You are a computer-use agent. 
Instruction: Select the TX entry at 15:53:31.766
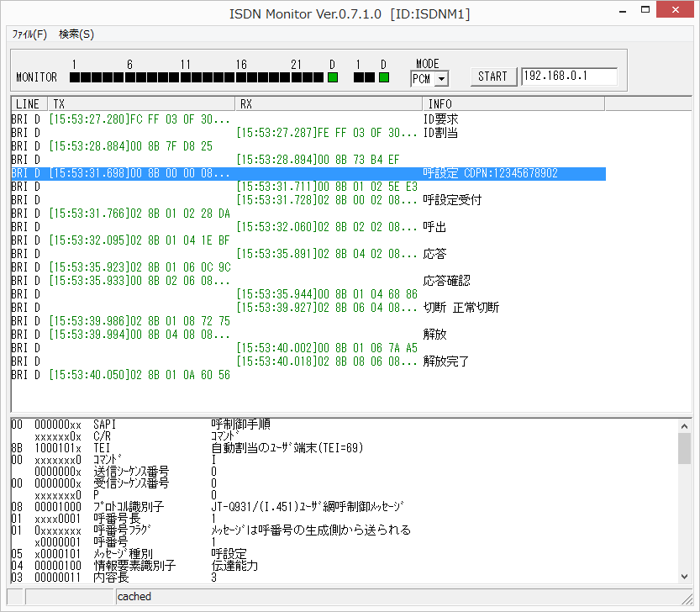click(139, 214)
